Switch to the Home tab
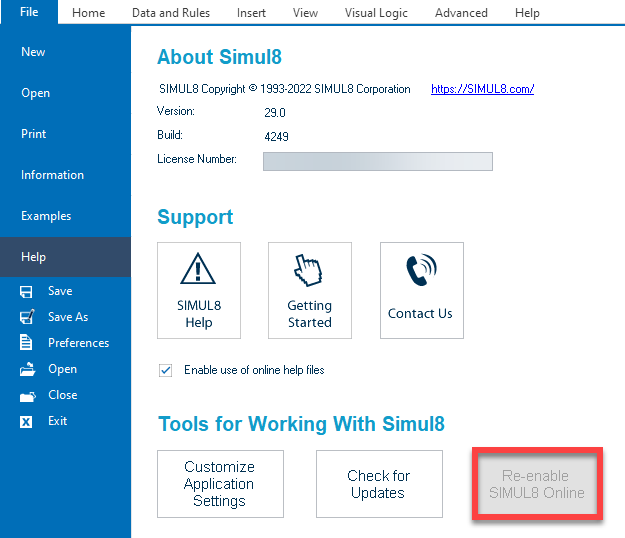Viewport: 625px width, 538px height. 88,13
